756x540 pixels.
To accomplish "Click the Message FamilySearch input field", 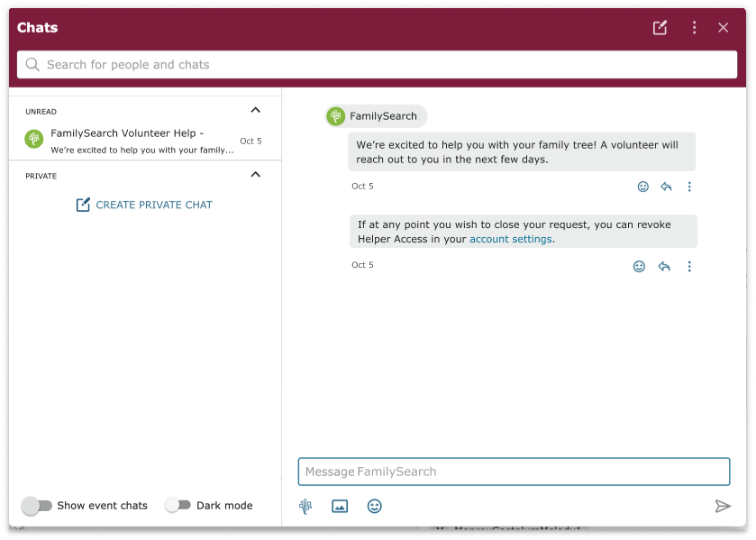I will tap(514, 471).
